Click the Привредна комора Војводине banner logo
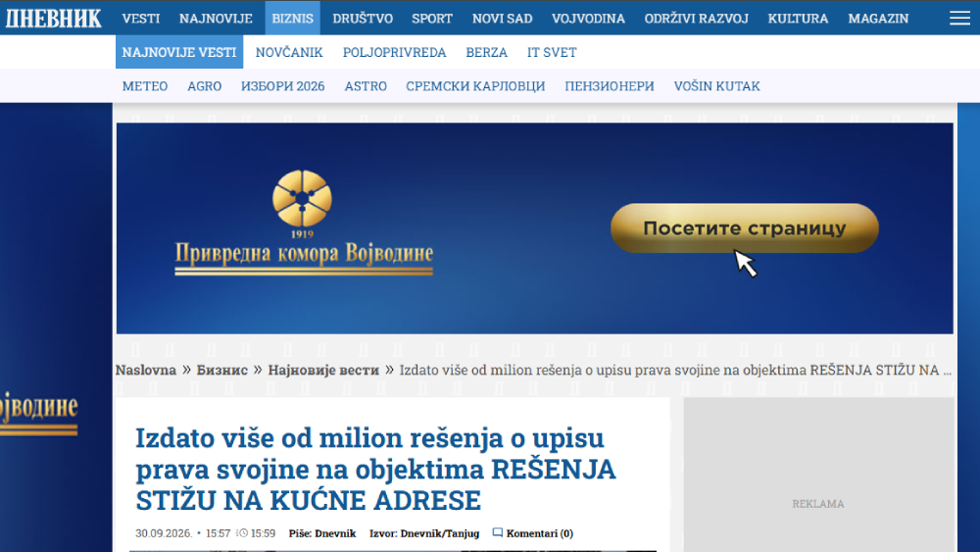 [304, 222]
